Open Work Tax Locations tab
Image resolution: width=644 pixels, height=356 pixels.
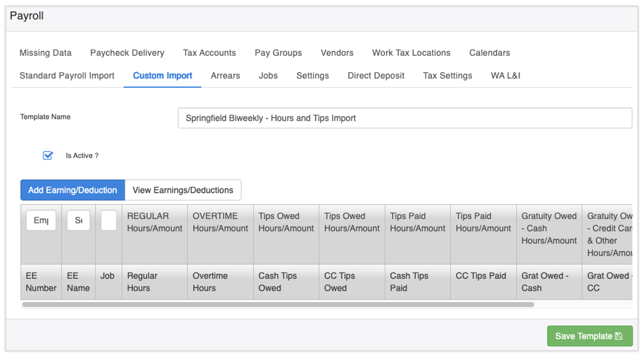pyautogui.click(x=411, y=53)
